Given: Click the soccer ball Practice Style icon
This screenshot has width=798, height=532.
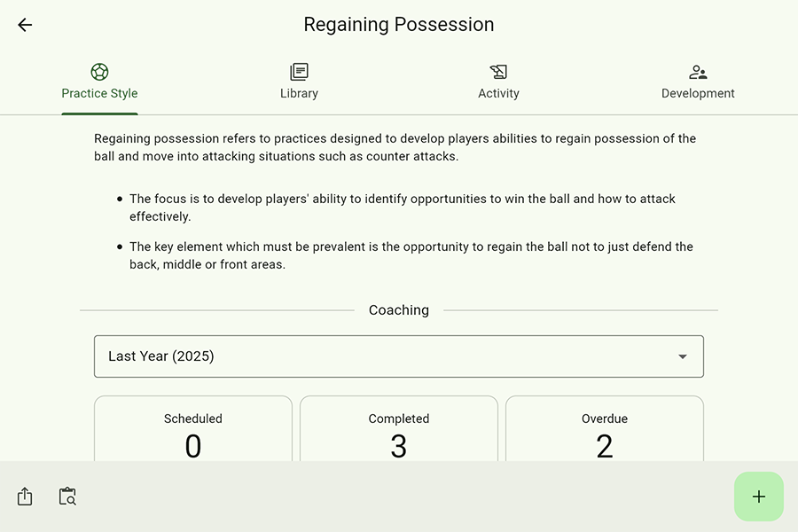Looking at the screenshot, I should tap(99, 72).
